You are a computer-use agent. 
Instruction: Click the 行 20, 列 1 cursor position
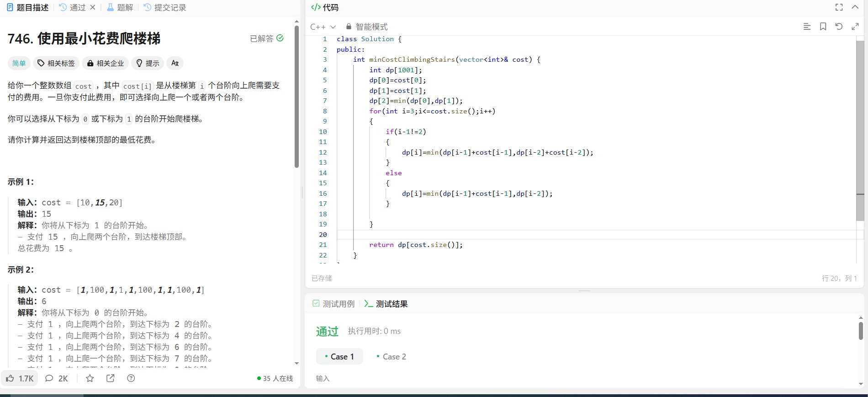click(839, 278)
